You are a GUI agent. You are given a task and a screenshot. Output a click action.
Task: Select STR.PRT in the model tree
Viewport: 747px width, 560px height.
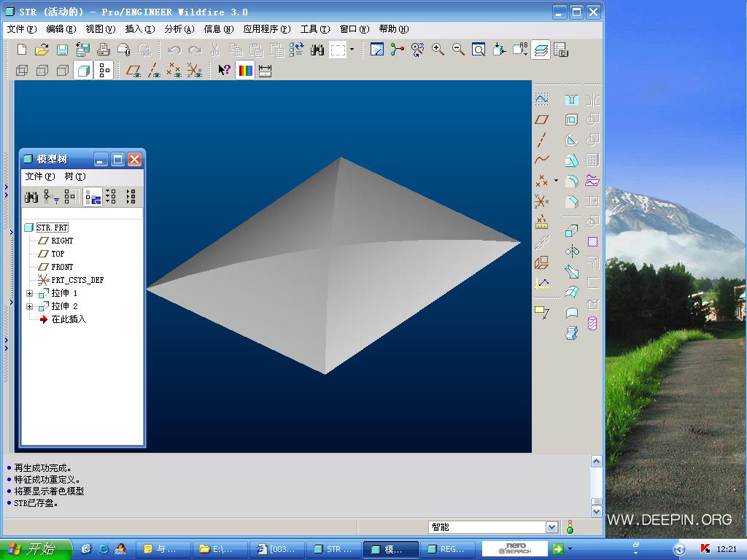53,227
